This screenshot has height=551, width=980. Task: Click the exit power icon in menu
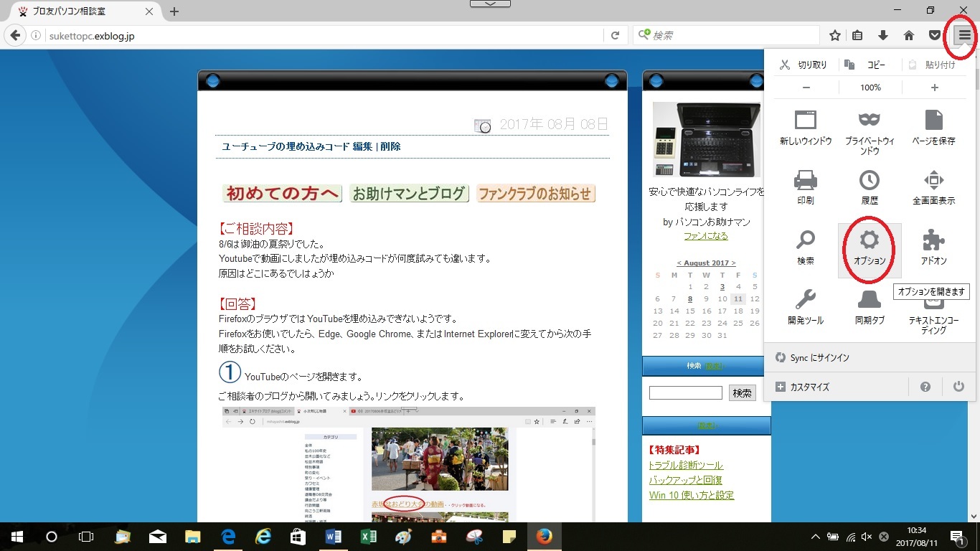click(x=958, y=387)
